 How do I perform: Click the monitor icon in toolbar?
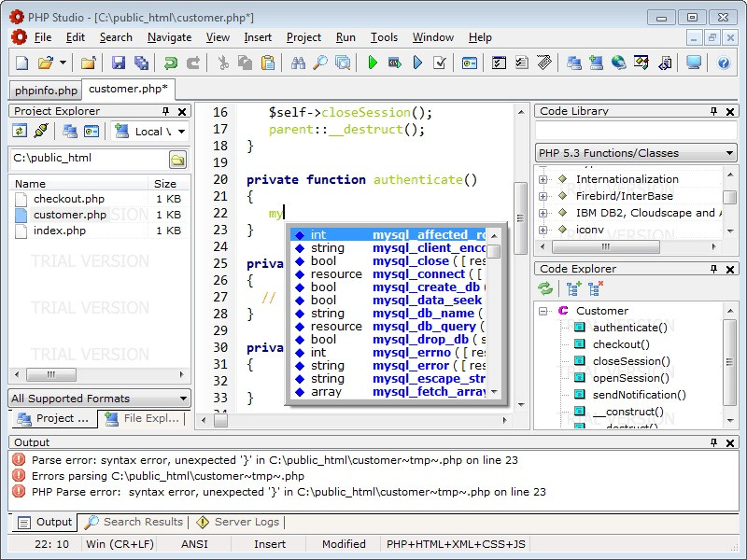[694, 63]
